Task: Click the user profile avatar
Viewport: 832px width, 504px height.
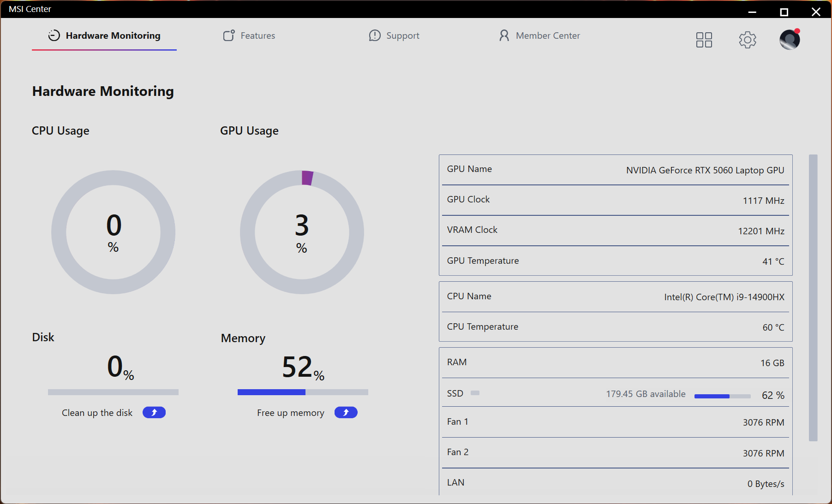Action: (790, 40)
